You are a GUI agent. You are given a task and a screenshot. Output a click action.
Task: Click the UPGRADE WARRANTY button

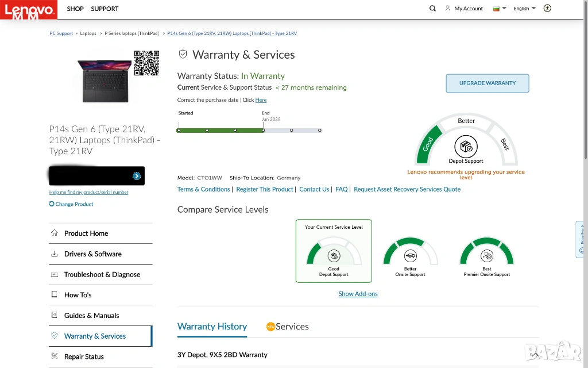point(487,83)
